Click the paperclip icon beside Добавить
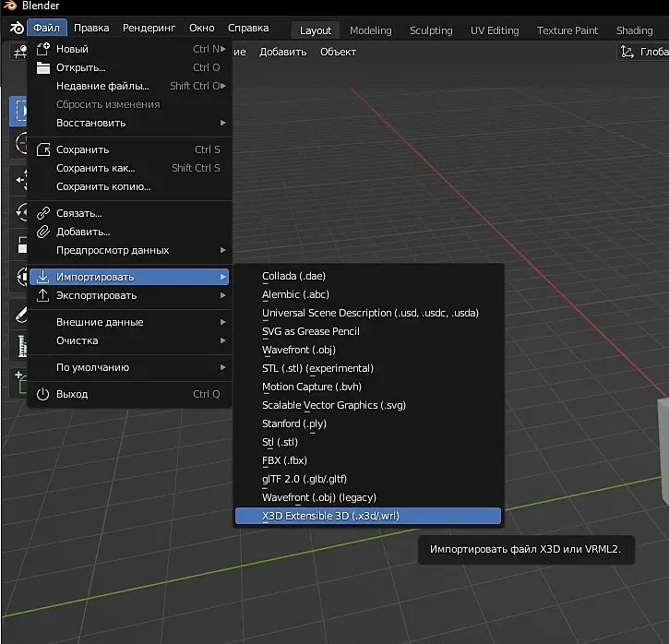This screenshot has width=669, height=644. [x=42, y=232]
